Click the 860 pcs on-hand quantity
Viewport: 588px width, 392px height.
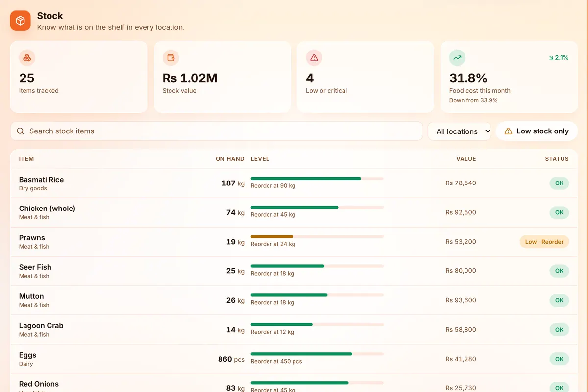tap(231, 359)
